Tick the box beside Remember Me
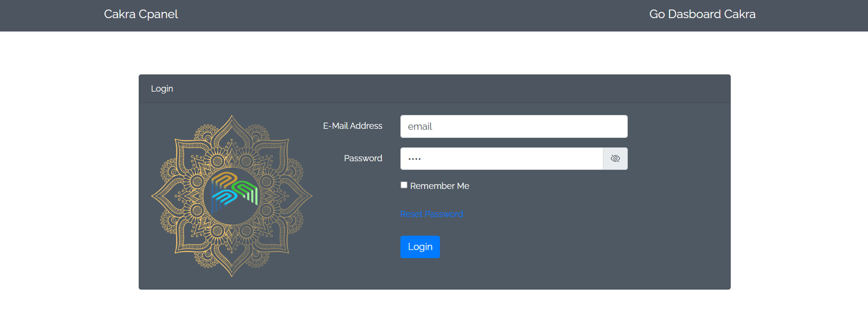This screenshot has height=323, width=868. tap(404, 185)
